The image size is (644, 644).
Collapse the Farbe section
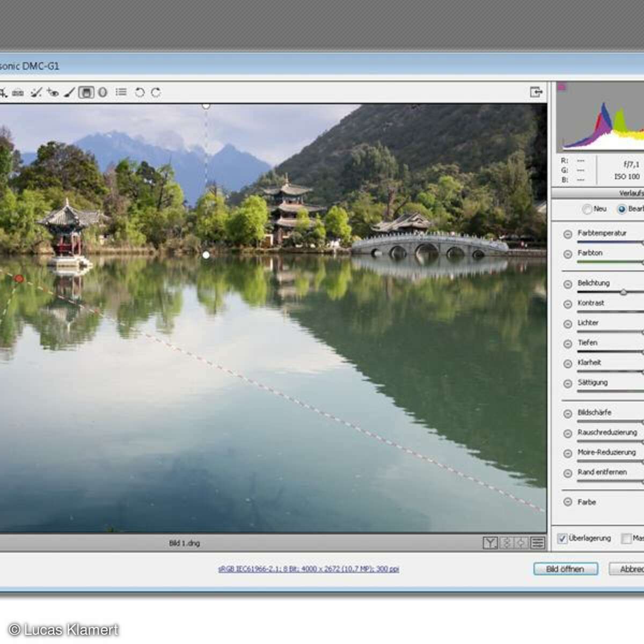tap(567, 502)
